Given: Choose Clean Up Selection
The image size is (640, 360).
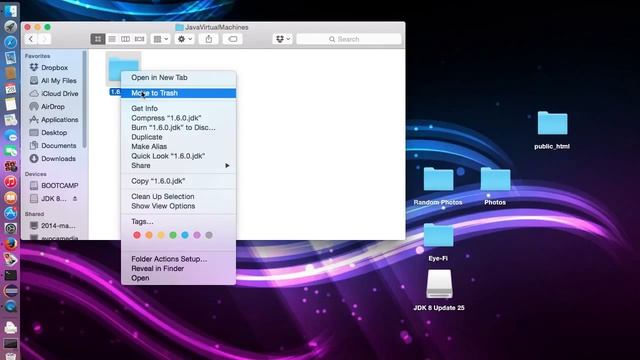Looking at the screenshot, I should [x=178, y=196].
